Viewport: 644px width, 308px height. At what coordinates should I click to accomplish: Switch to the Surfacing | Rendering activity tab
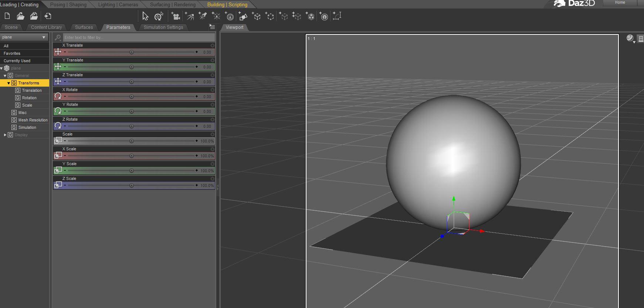coord(173,4)
